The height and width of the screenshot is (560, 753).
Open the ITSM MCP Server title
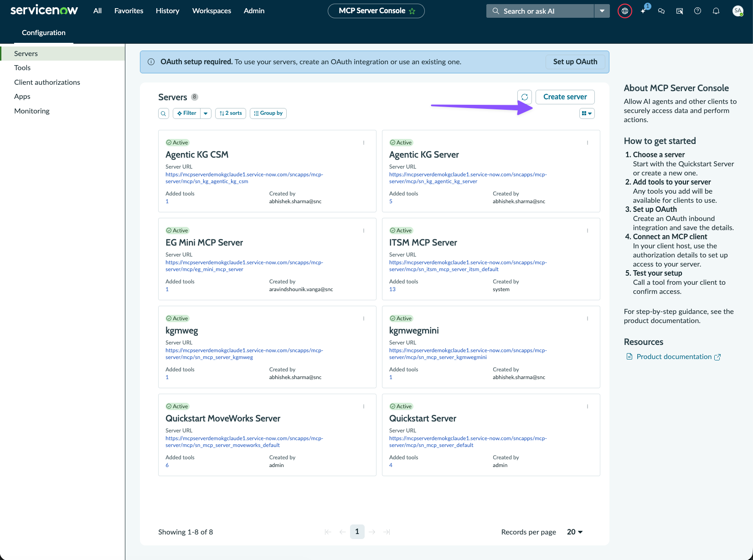423,243
